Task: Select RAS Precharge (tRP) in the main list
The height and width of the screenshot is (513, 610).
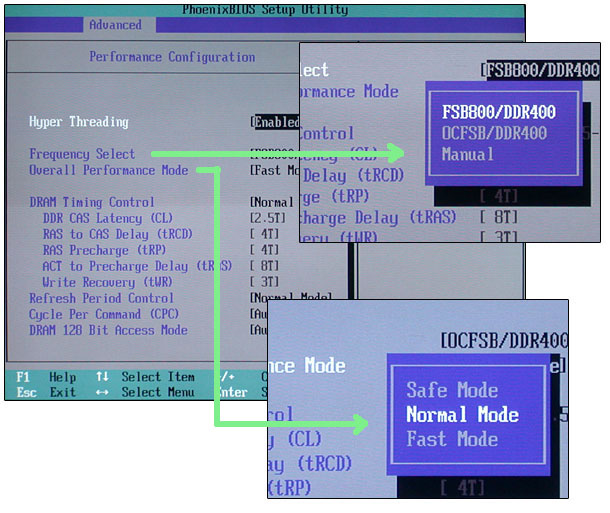Action: click(104, 250)
